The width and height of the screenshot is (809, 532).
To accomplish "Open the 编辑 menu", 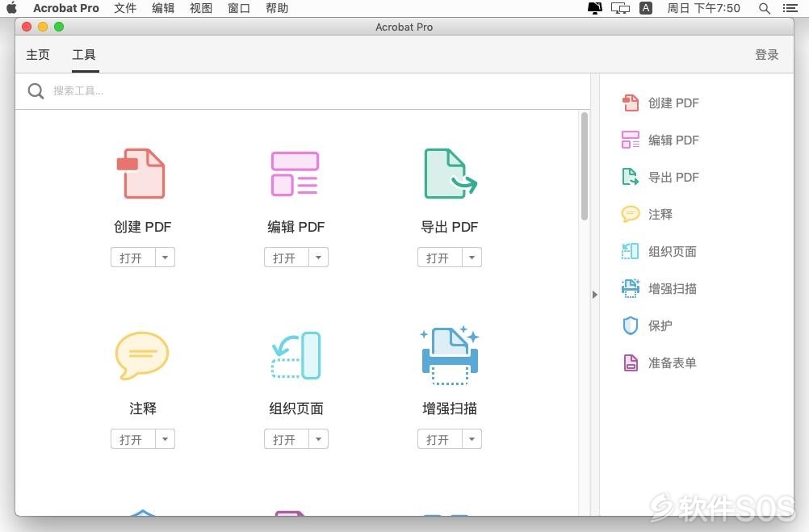I will [x=163, y=8].
